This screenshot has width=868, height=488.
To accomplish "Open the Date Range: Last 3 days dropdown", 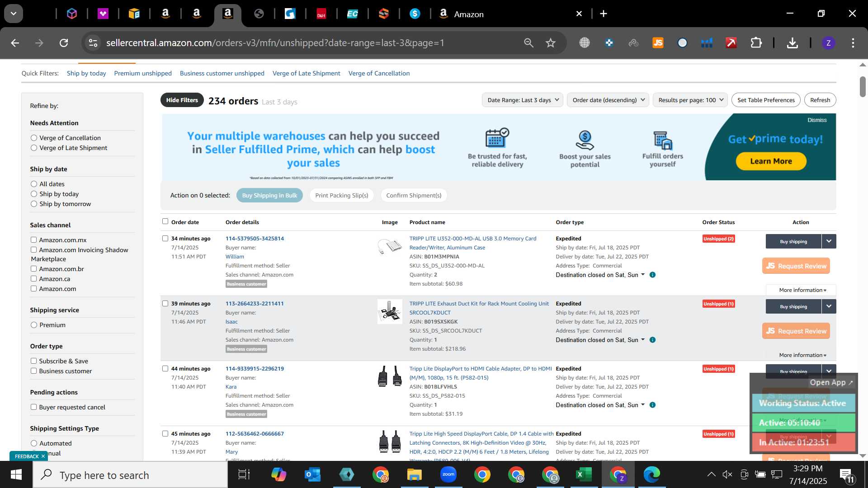I will [x=524, y=100].
